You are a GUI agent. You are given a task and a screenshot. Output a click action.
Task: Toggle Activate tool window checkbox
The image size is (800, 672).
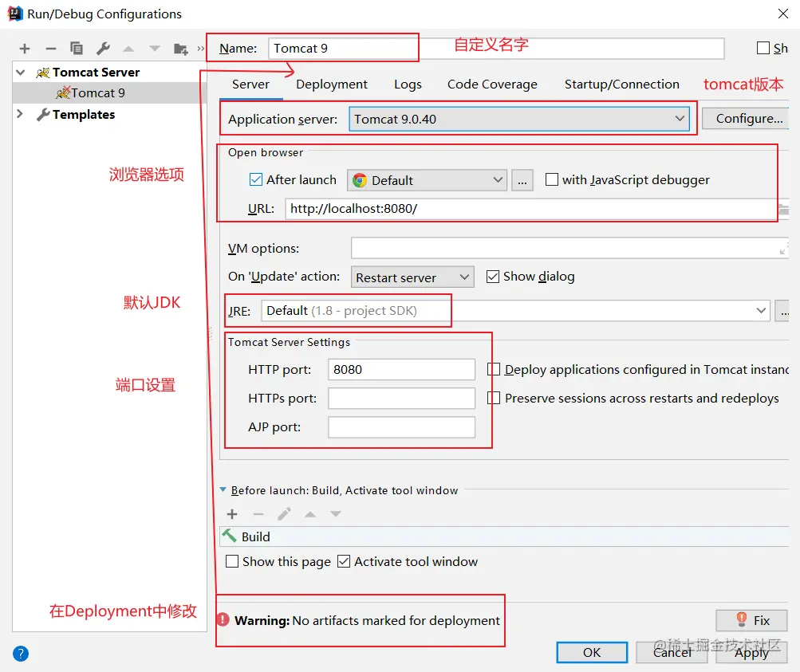point(344,561)
